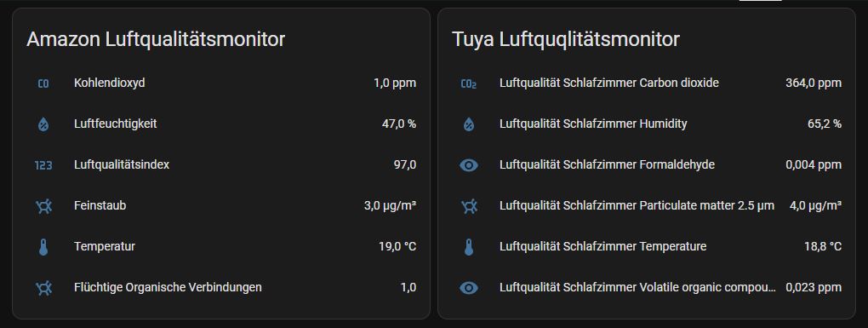This screenshot has width=868, height=328.
Task: Click the 0,004 ppm Formaldehyde value
Action: point(814,165)
